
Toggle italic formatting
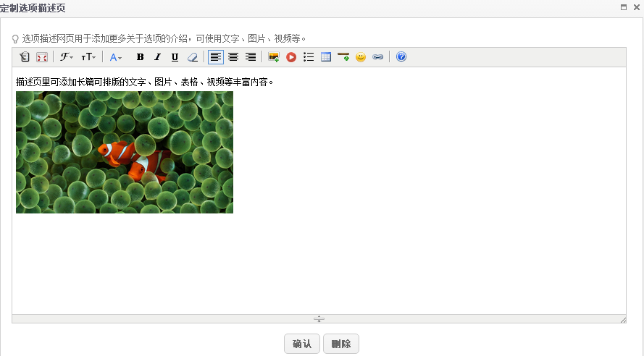pyautogui.click(x=157, y=57)
